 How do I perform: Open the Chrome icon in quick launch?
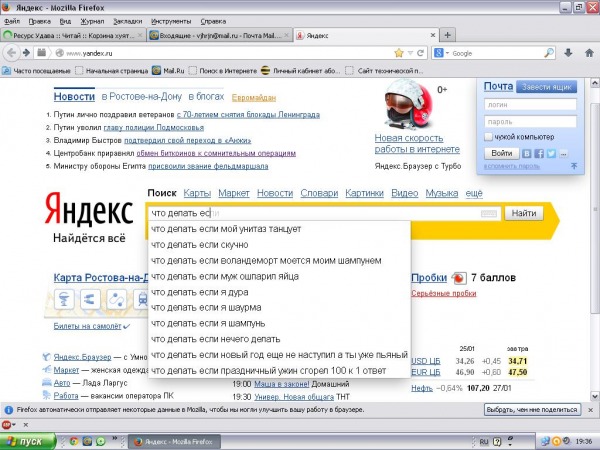[73, 441]
